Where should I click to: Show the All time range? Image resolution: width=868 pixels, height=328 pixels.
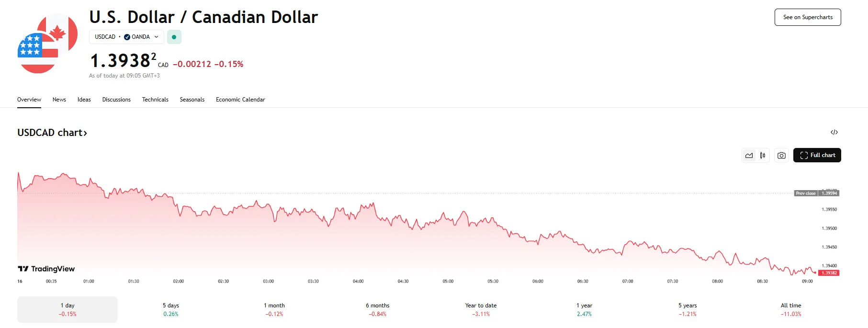click(791, 309)
